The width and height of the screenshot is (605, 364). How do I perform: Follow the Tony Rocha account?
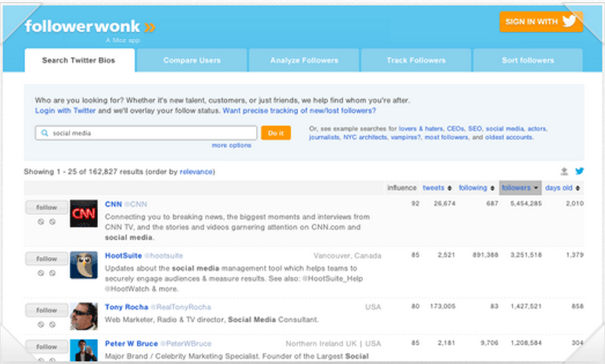pos(47,310)
